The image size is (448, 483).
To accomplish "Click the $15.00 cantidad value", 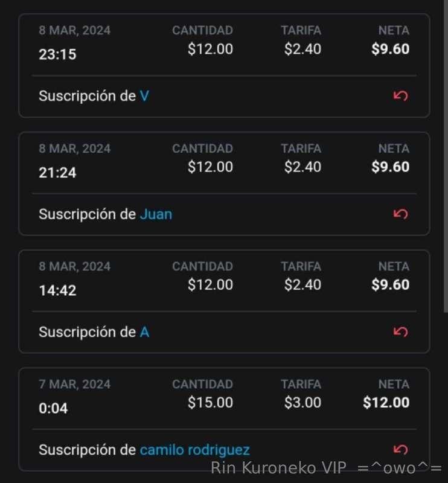I will coord(210,402).
